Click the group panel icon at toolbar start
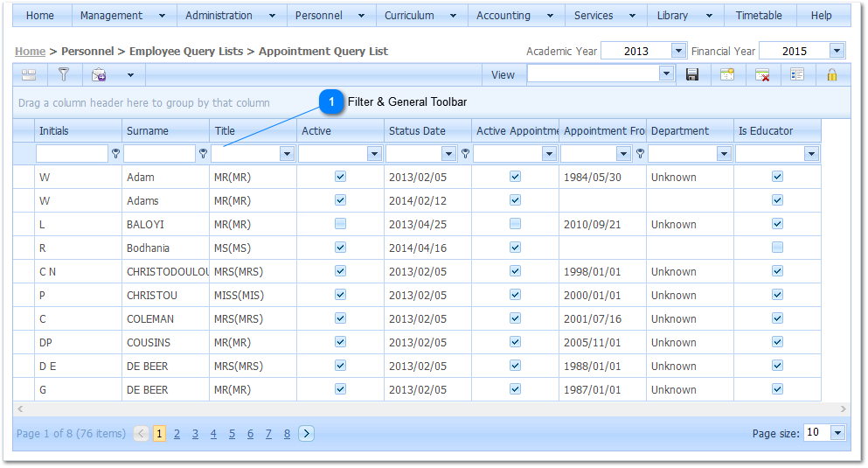 [x=29, y=75]
